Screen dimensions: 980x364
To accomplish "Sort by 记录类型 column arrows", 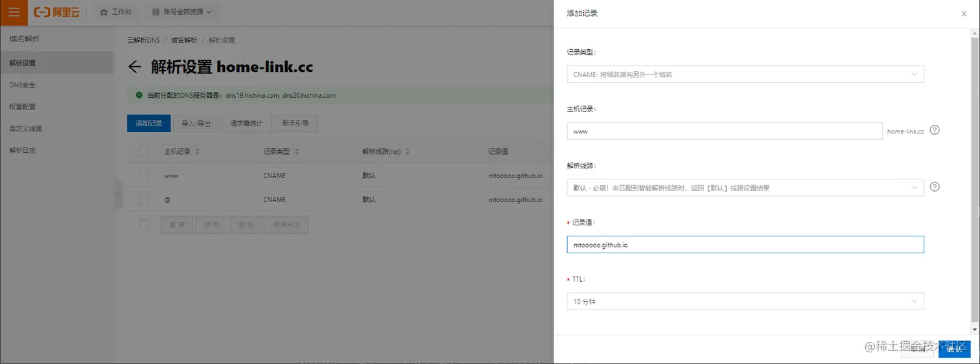I will pos(297,152).
